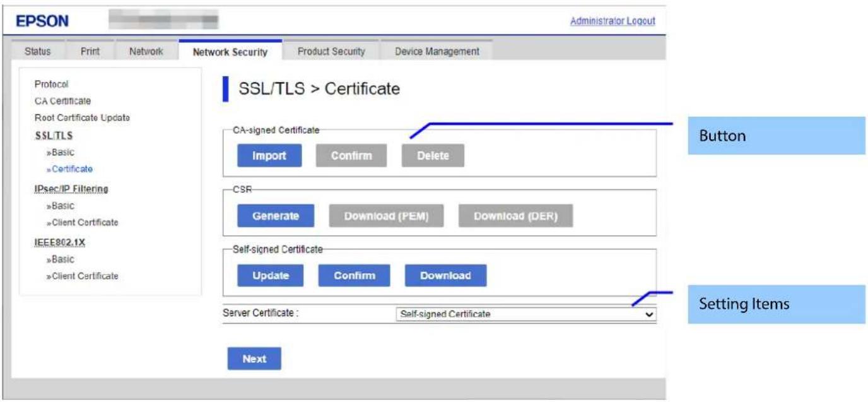Screen dimensions: 868x402
Task: Open the Status tab
Action: (37, 52)
